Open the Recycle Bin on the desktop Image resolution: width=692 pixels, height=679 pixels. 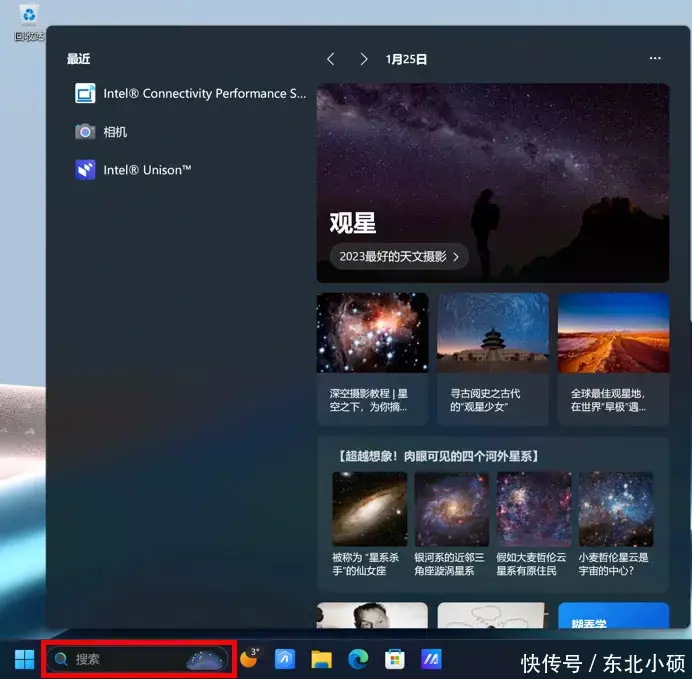coord(29,23)
